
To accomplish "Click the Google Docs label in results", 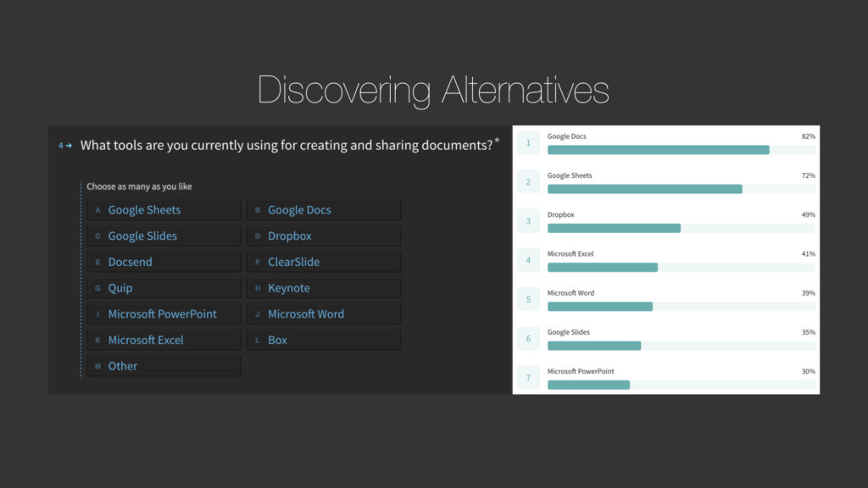I will coord(567,136).
